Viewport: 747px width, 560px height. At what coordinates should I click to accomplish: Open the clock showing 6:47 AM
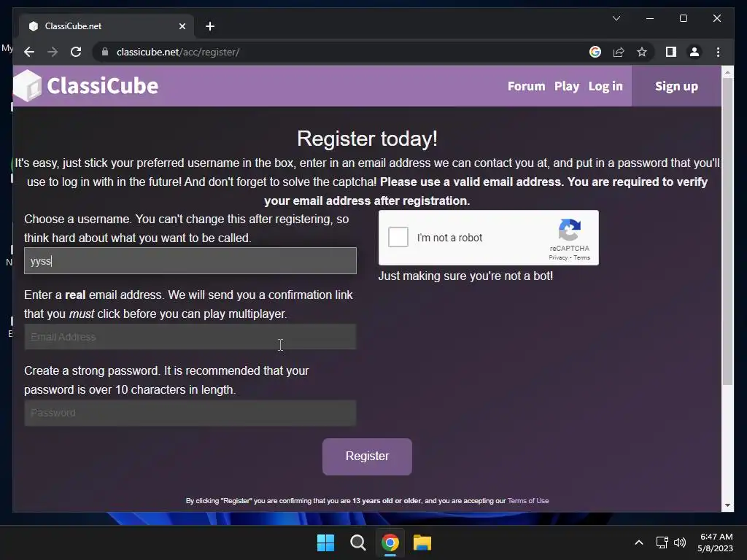pyautogui.click(x=716, y=542)
